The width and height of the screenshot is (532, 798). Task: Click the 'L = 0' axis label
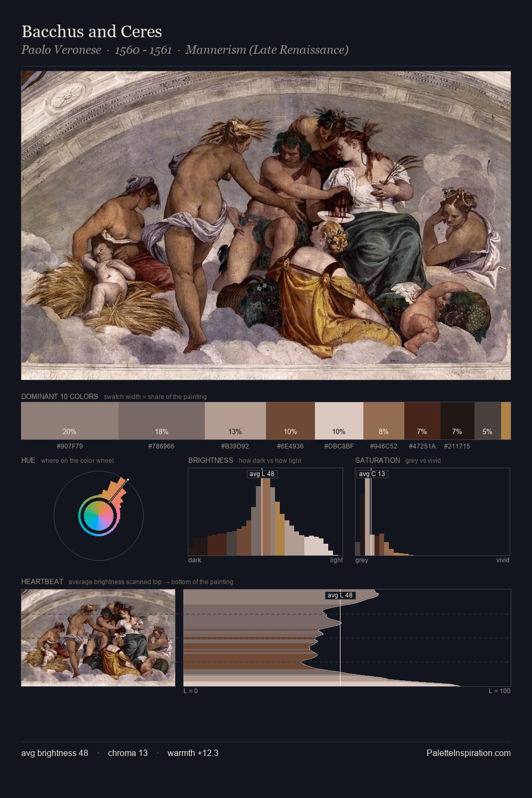point(190,691)
